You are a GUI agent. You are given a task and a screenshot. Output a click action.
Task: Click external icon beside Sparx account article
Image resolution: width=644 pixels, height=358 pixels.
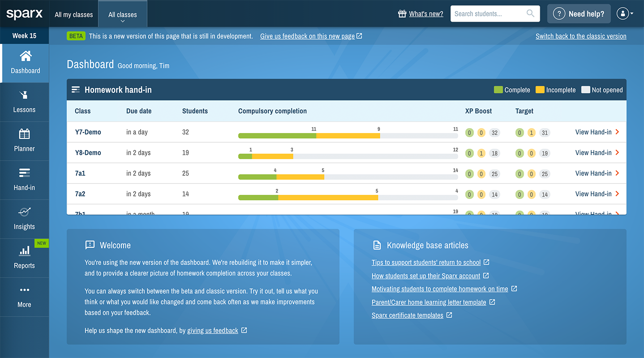(x=486, y=276)
